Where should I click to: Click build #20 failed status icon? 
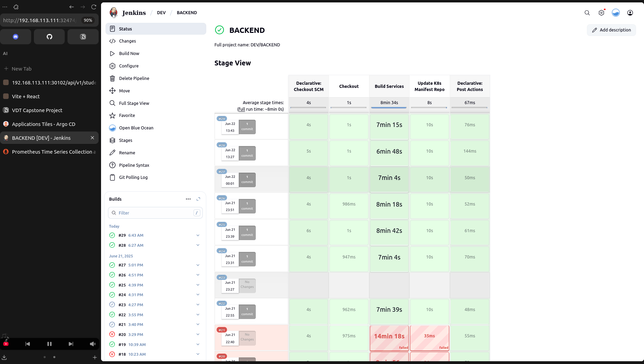point(112,335)
